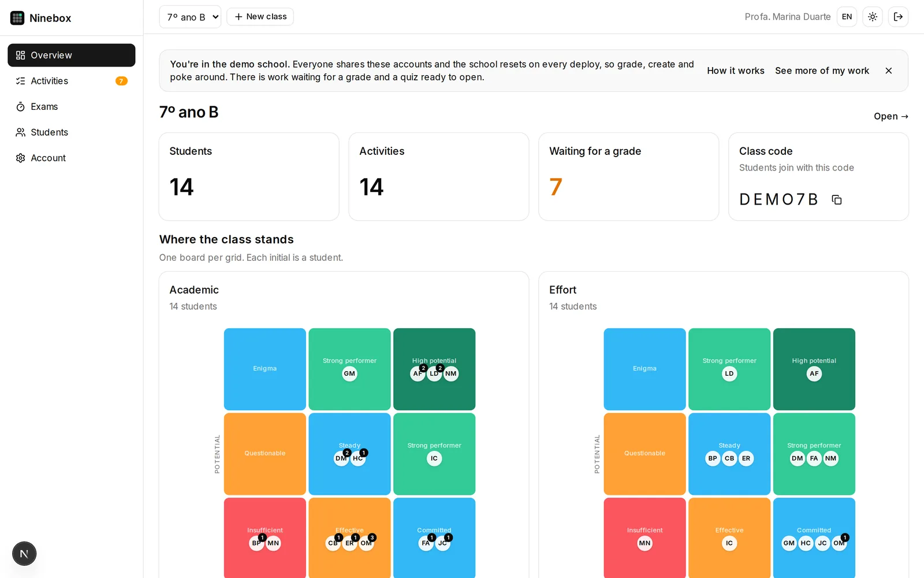This screenshot has height=578, width=924.
Task: Open the How it works link
Action: [736, 71]
